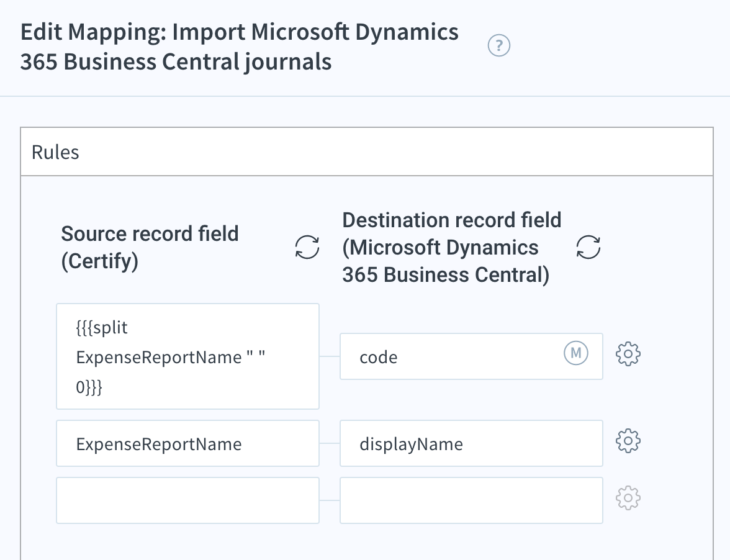This screenshot has height=560, width=730.
Task: Click the Edit Mapping page title
Action: click(x=240, y=47)
